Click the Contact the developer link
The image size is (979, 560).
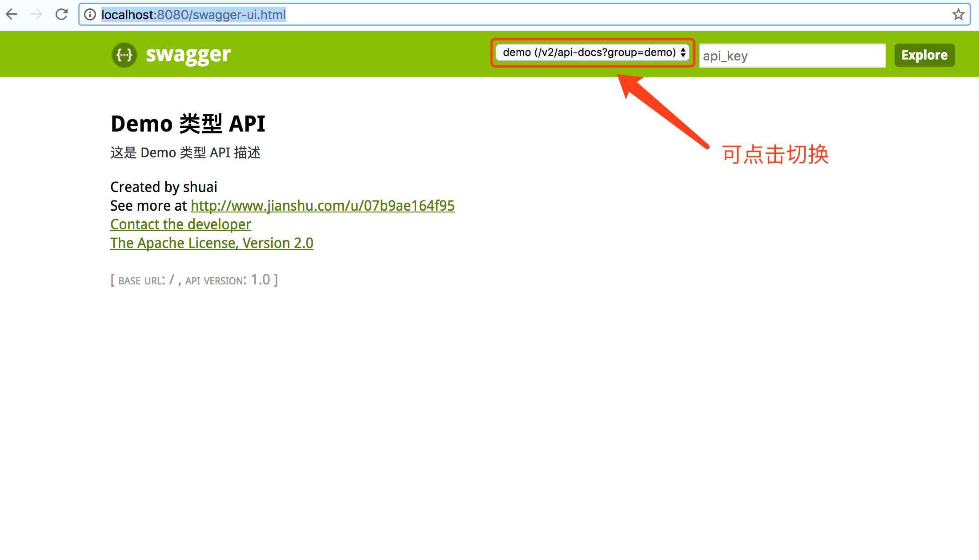(181, 224)
